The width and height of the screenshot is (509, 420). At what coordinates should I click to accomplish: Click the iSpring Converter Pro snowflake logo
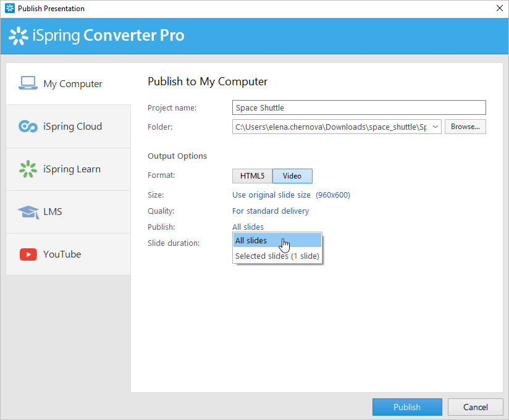coord(18,36)
